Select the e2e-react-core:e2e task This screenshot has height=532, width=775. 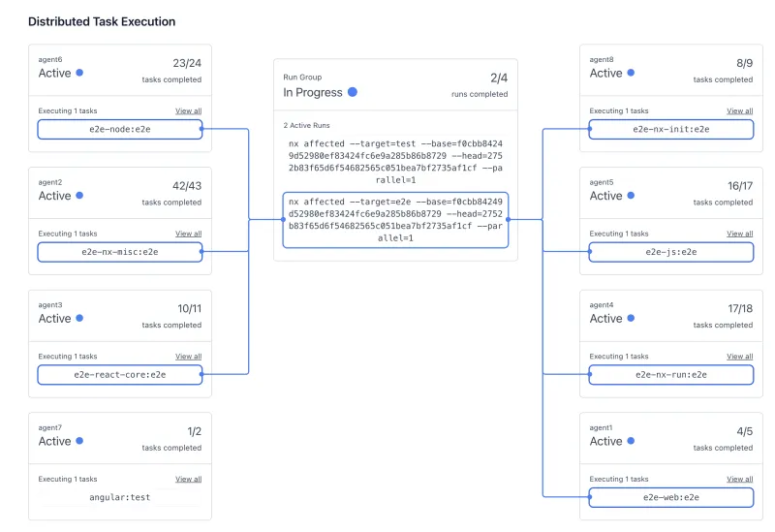point(120,374)
